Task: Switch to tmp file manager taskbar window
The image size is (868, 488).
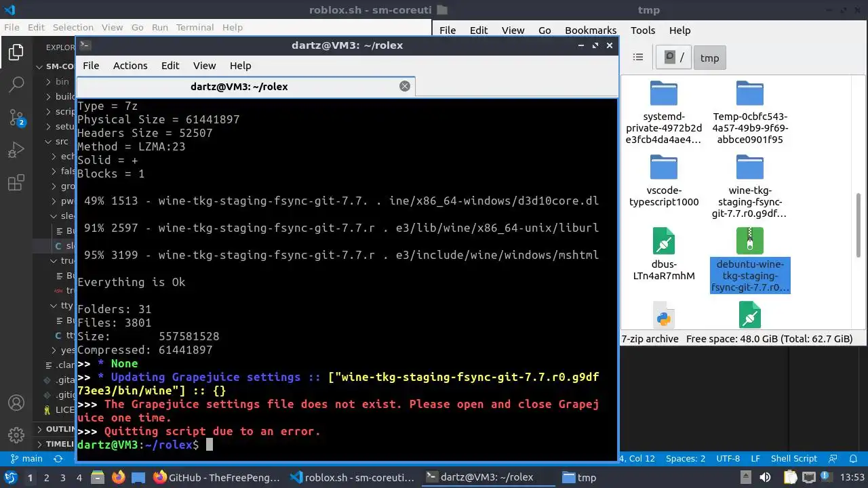Action: point(580,477)
